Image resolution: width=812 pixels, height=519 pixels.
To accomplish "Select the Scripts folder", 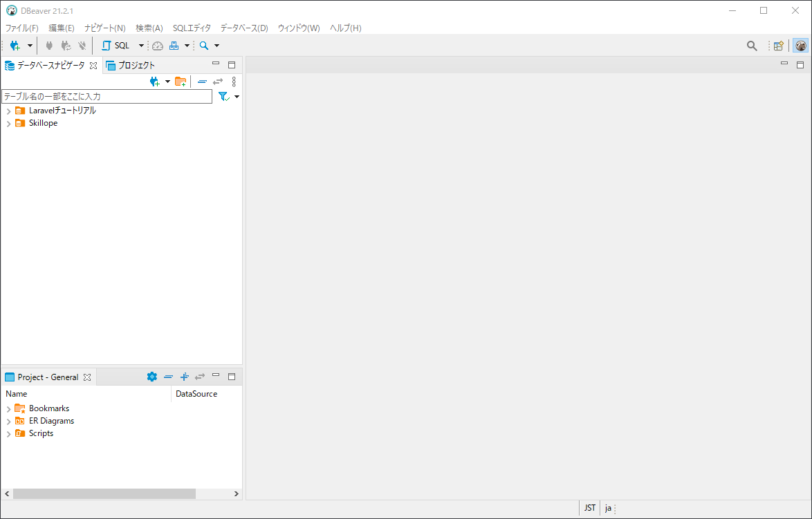I will tap(41, 433).
